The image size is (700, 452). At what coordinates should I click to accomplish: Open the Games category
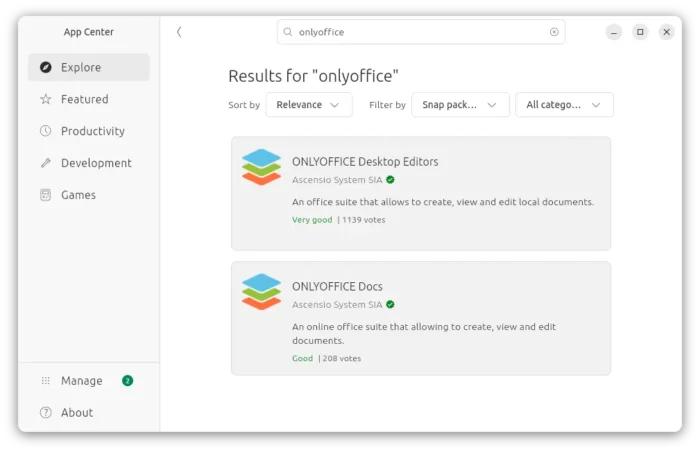(88, 195)
